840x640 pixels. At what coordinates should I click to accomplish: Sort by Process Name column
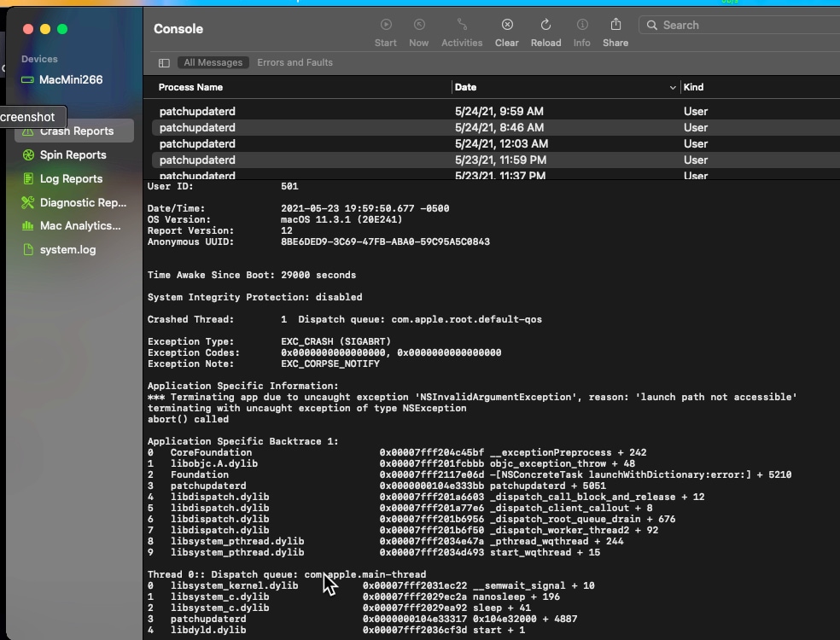190,87
